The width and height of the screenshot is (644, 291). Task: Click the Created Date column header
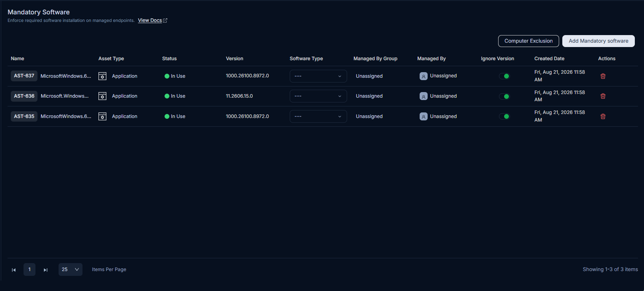click(549, 59)
